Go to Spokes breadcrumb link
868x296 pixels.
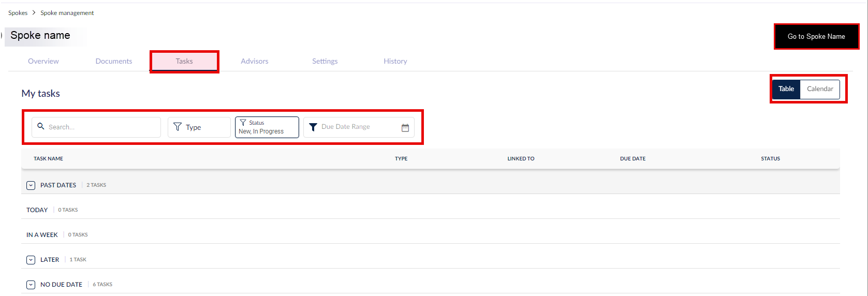click(x=18, y=13)
